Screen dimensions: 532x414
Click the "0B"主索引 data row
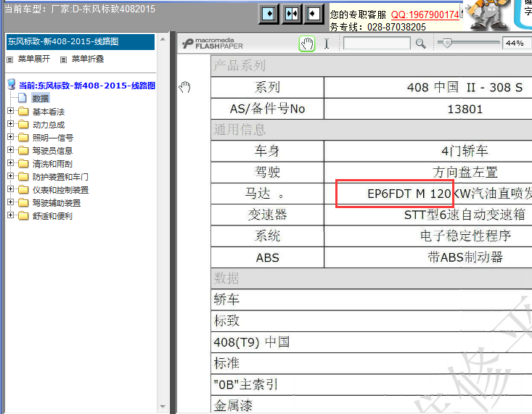click(x=372, y=385)
